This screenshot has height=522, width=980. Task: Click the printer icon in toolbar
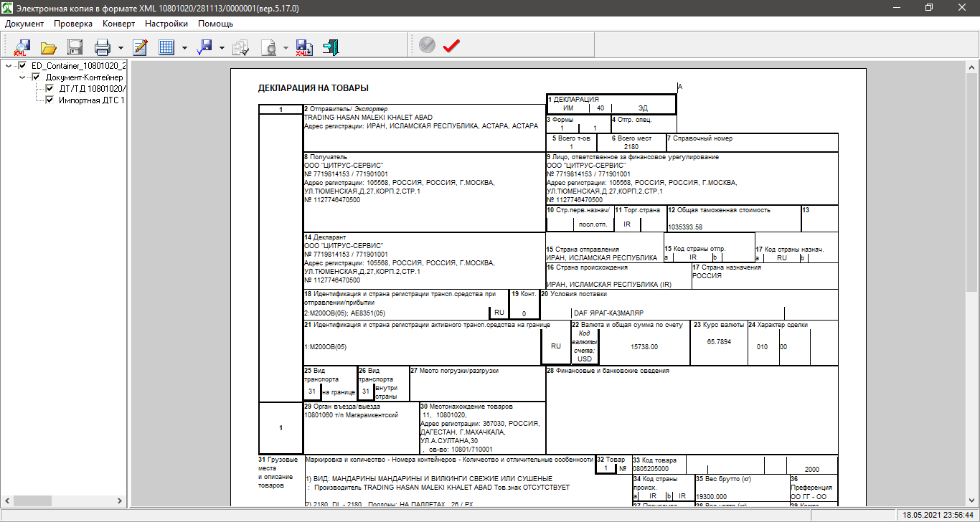[x=103, y=48]
